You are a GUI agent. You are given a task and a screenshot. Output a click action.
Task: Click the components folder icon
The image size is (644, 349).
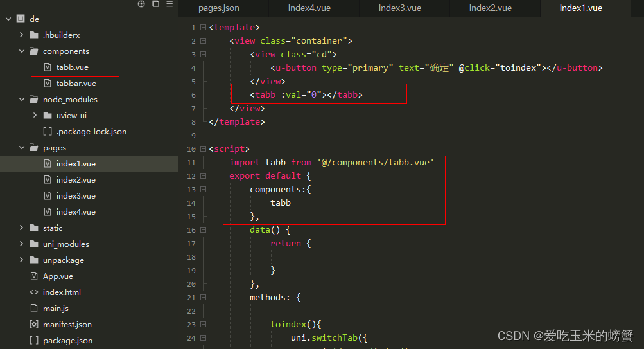pyautogui.click(x=34, y=51)
